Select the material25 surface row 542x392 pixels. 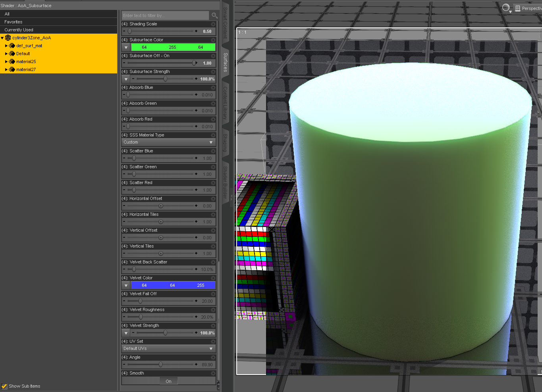click(x=59, y=61)
